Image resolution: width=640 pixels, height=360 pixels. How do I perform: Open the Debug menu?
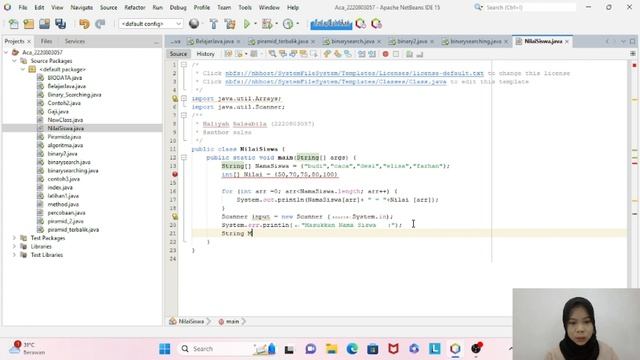coord(178,7)
